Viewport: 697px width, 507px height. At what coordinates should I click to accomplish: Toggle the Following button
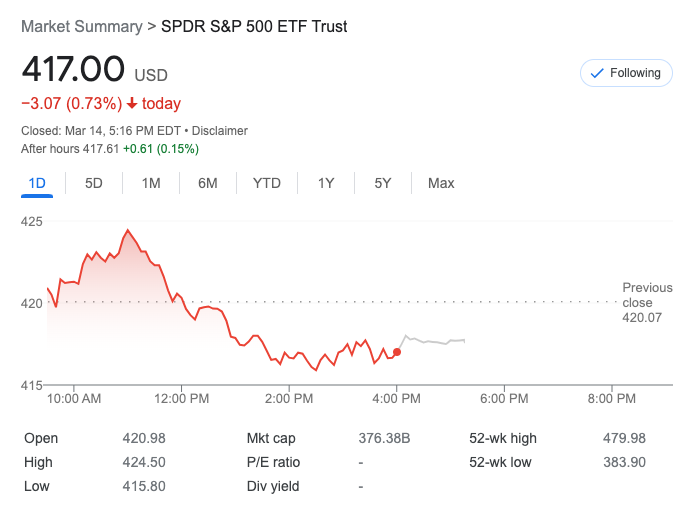tap(625, 73)
